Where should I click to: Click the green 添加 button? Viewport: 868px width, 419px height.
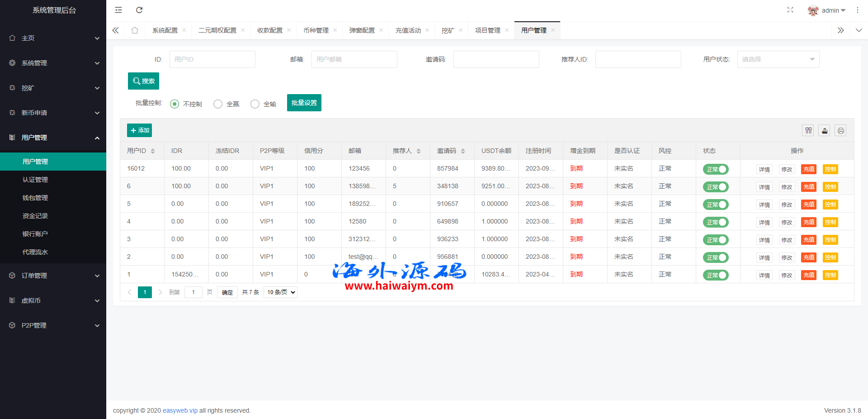(139, 130)
